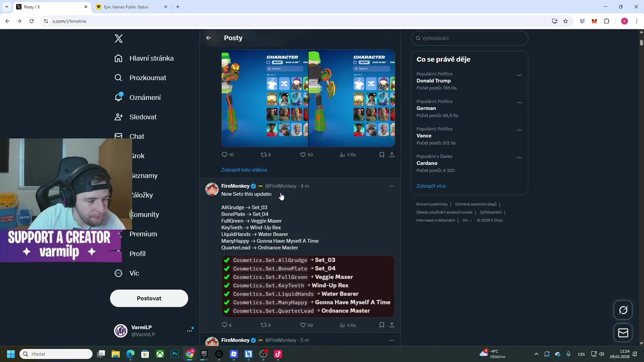Image resolution: width=644 pixels, height=362 pixels.
Task: Reply to post with 6 comments
Action: click(x=226, y=325)
